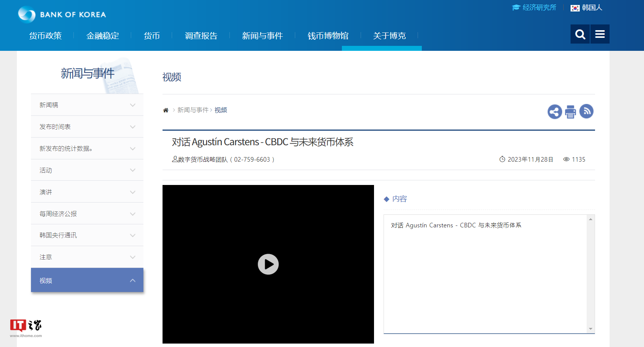Collapse the highlighted 视频 sidebar section
This screenshot has width=644, height=347.
(x=87, y=280)
